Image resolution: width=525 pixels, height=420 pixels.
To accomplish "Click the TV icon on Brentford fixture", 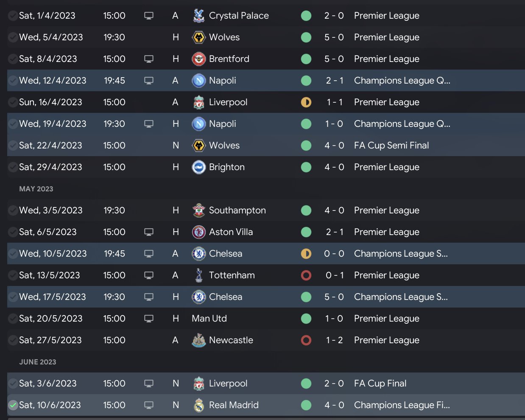I will click(x=149, y=59).
